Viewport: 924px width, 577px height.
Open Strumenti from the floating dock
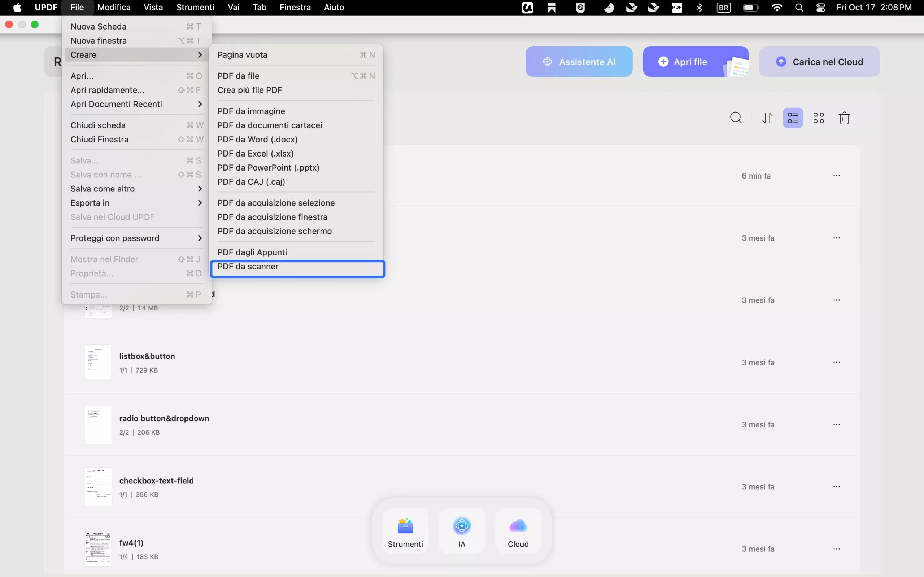(x=405, y=530)
